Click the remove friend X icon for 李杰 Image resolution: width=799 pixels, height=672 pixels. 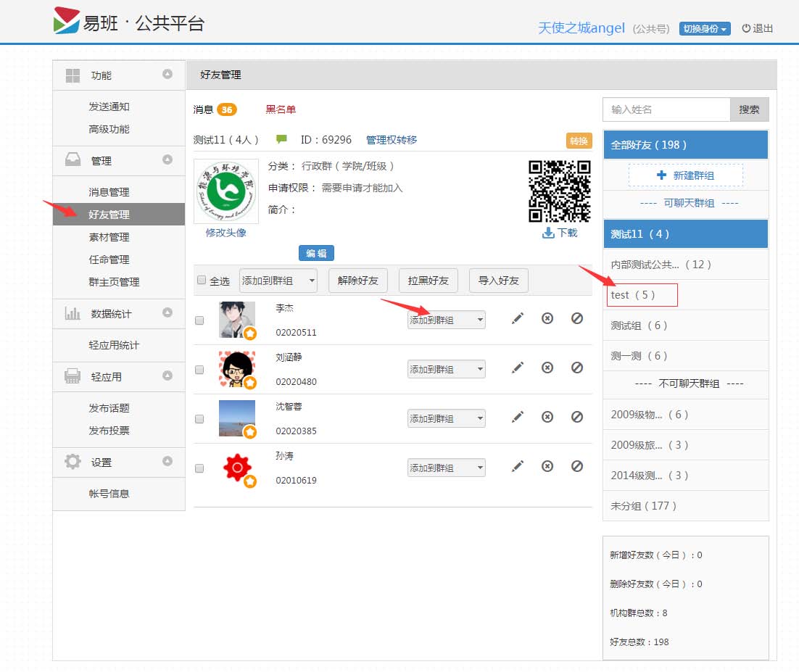pyautogui.click(x=547, y=318)
